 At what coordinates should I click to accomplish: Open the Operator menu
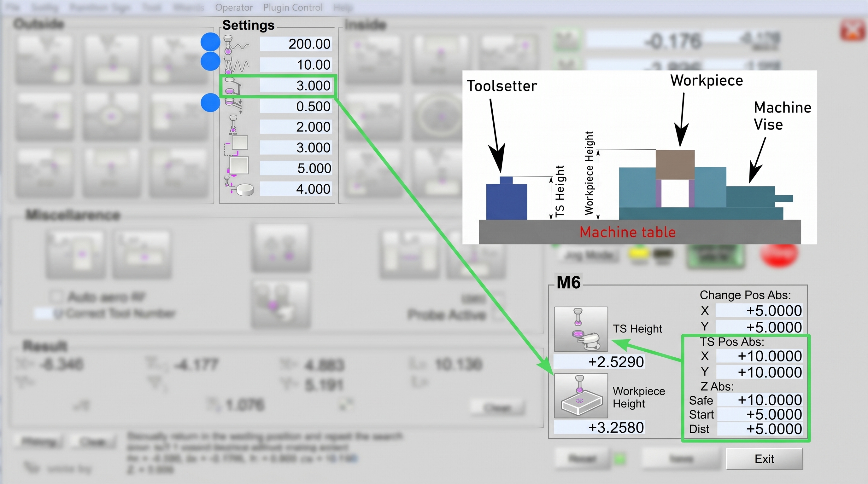(234, 7)
